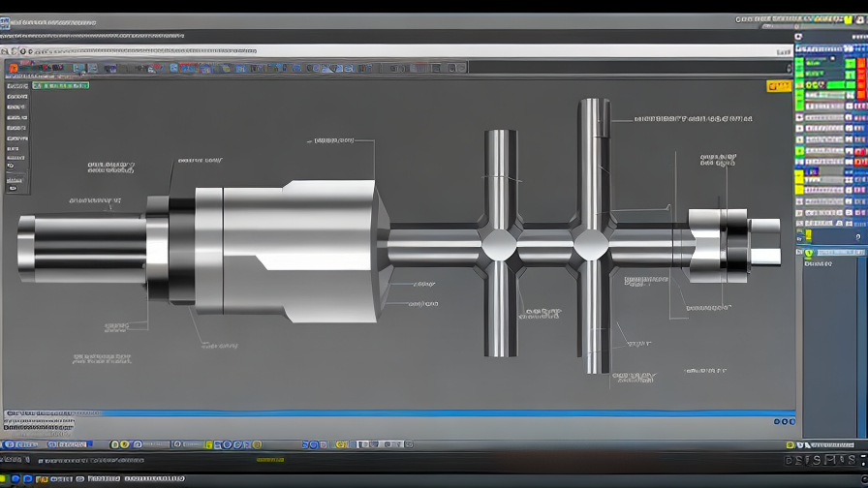The width and height of the screenshot is (868, 488).
Task: Click the yellow square icon in the bottom toolbar
Action: click(208, 444)
